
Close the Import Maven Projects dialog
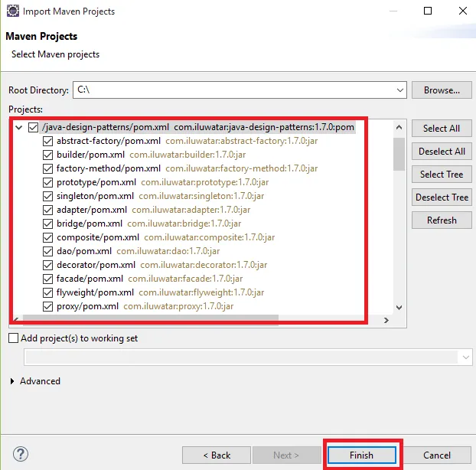point(463,11)
